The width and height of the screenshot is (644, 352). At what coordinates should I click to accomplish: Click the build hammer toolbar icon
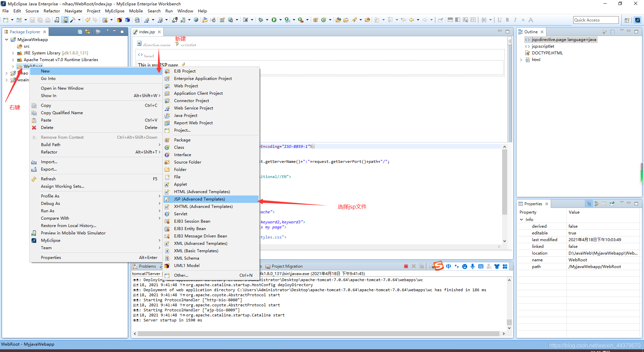pyautogui.click(x=72, y=20)
